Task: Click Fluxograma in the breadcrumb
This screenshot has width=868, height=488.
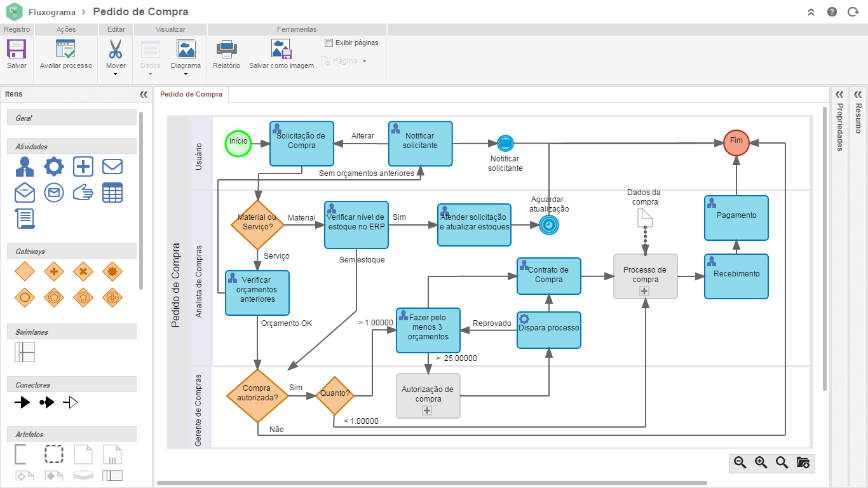Action: [x=52, y=12]
